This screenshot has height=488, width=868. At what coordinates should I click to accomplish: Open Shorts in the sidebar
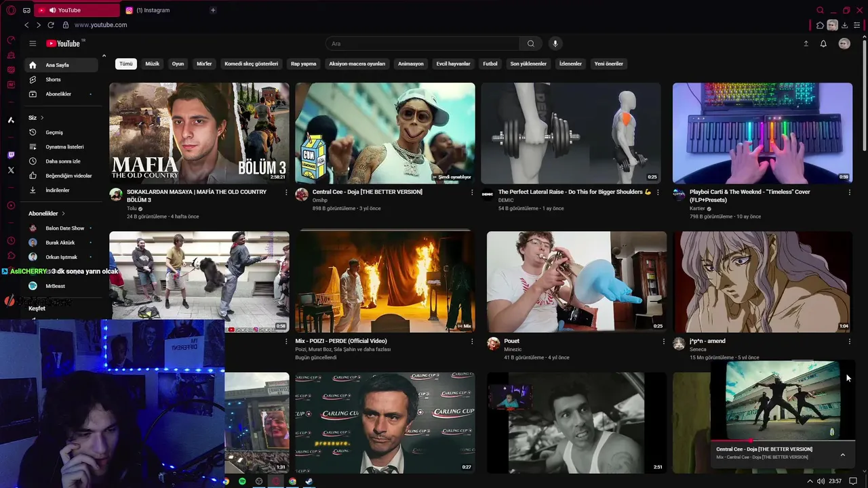click(61, 79)
